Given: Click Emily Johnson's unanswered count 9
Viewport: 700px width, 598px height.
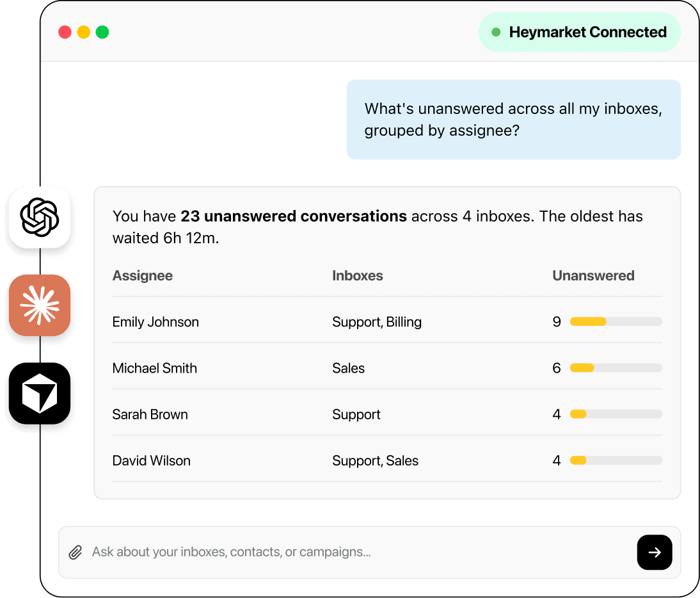Looking at the screenshot, I should pos(557,322).
